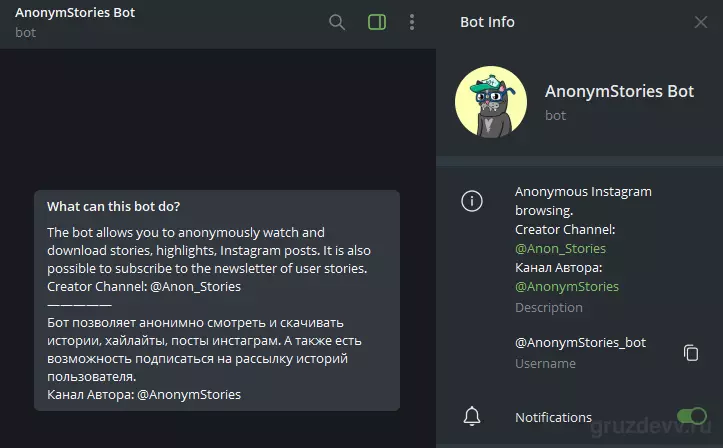Open the cat bot avatar picture

click(491, 102)
